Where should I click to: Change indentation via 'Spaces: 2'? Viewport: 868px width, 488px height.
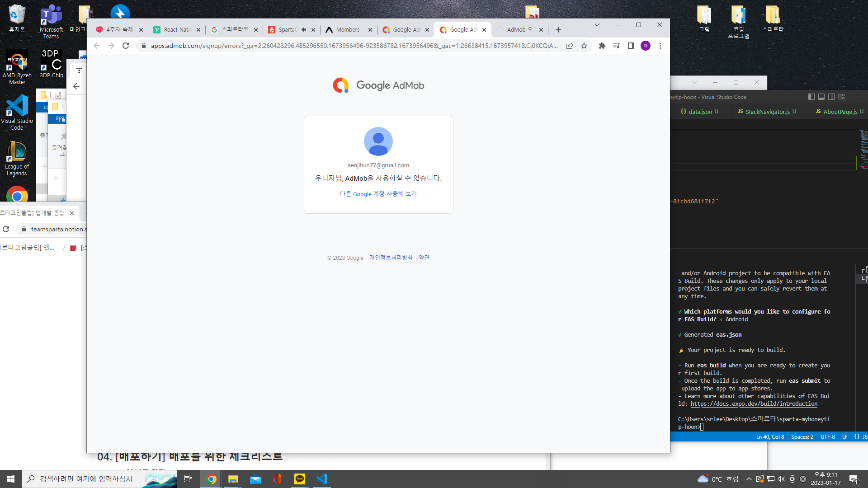point(802,437)
